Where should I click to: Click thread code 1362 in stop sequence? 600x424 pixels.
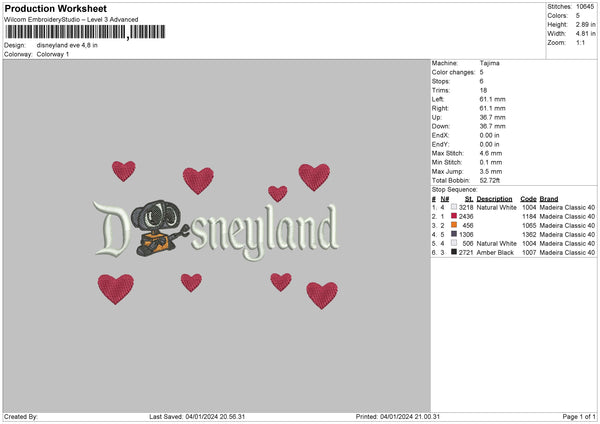click(x=529, y=235)
